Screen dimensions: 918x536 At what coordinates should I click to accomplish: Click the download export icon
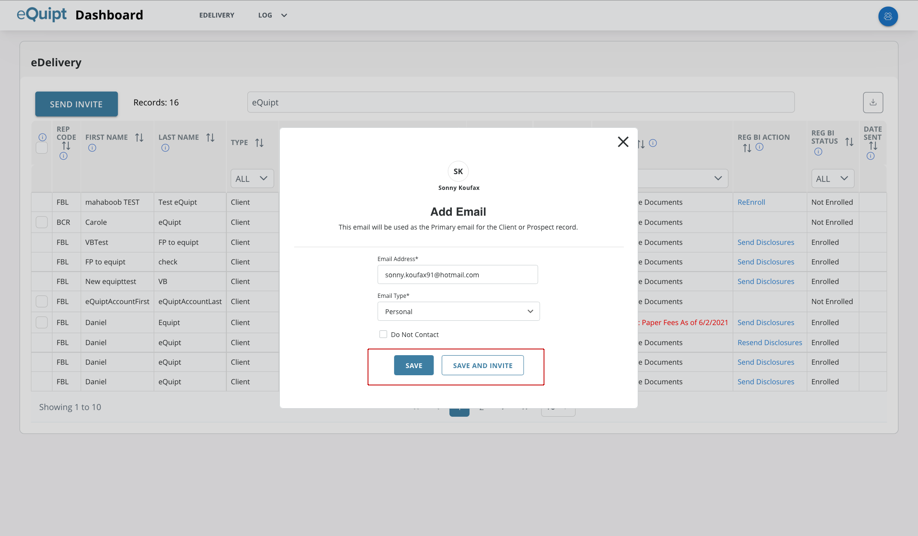click(x=873, y=102)
